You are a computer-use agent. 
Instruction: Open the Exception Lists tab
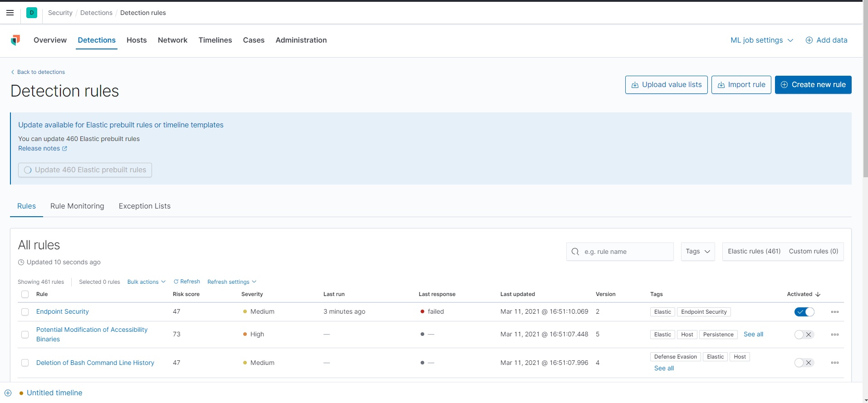(x=145, y=206)
